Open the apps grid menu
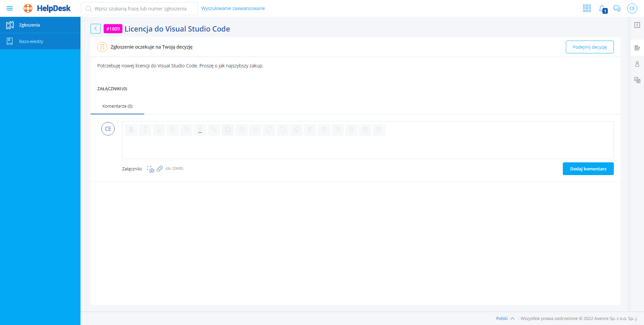Viewport: 644px width, 325px height. [587, 8]
